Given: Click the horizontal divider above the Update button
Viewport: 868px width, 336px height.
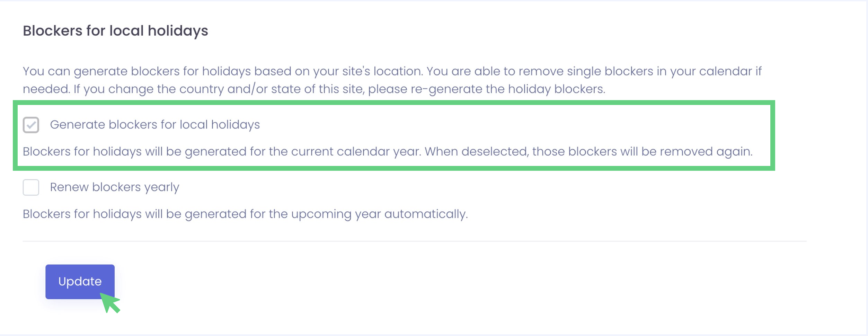Looking at the screenshot, I should pos(414,241).
